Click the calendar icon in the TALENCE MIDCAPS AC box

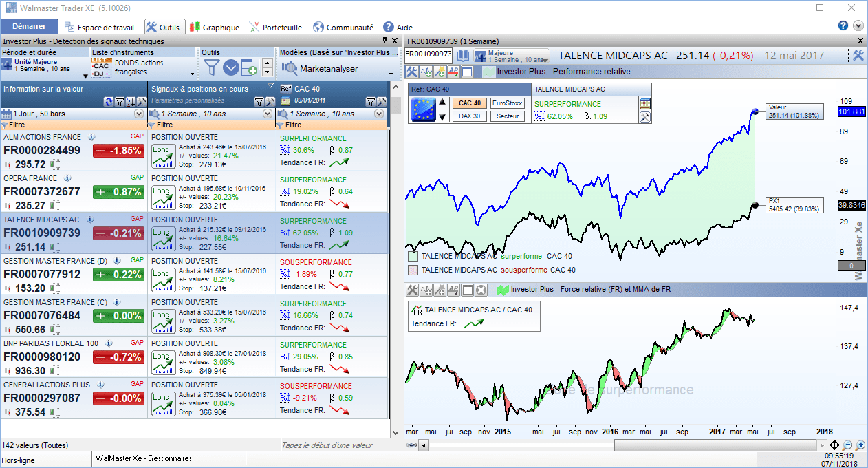point(644,104)
